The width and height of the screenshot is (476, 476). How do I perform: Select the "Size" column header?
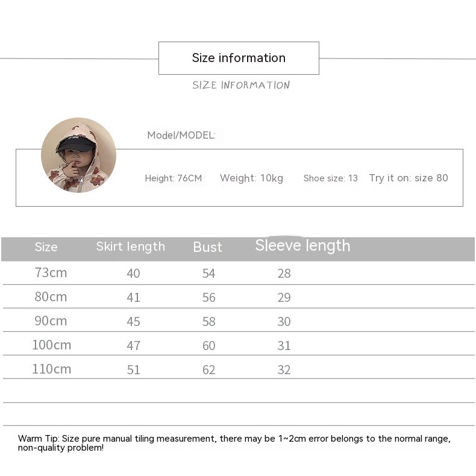coord(46,247)
